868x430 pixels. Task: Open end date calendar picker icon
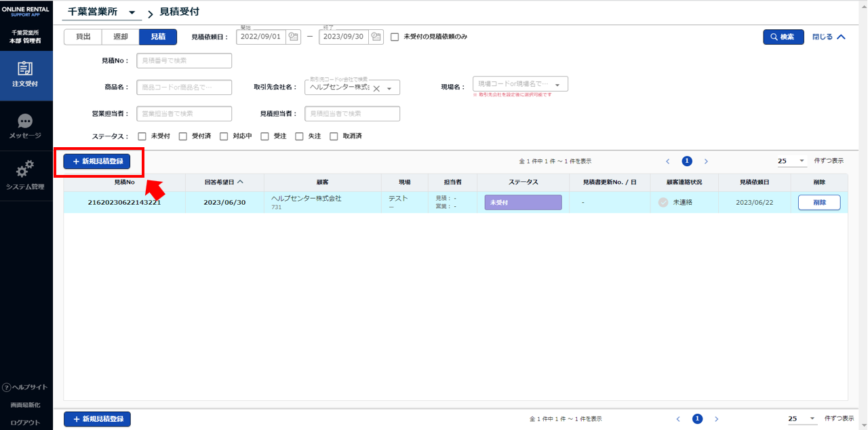(376, 37)
